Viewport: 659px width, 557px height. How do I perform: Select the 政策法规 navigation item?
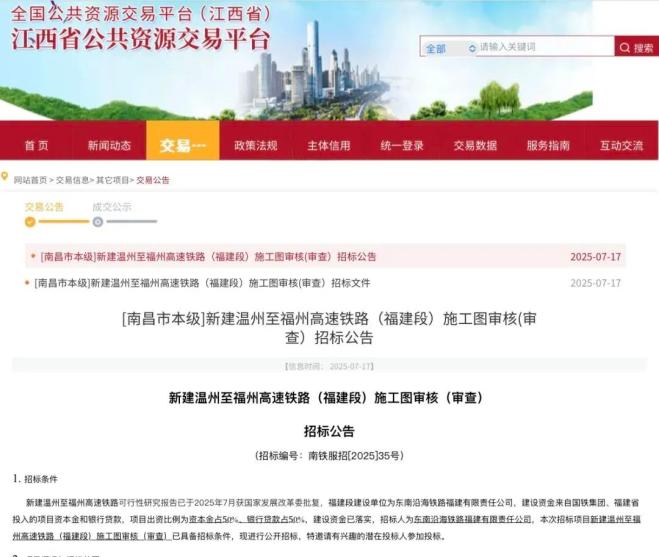pyautogui.click(x=255, y=146)
